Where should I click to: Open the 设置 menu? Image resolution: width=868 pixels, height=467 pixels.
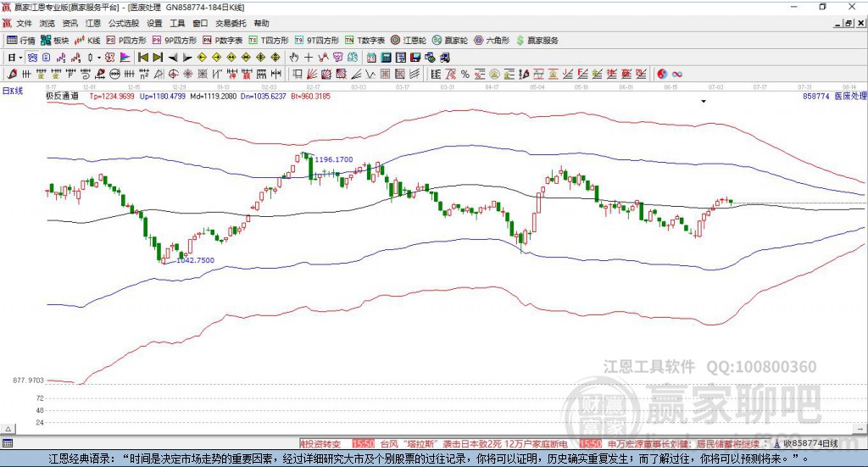coord(154,23)
